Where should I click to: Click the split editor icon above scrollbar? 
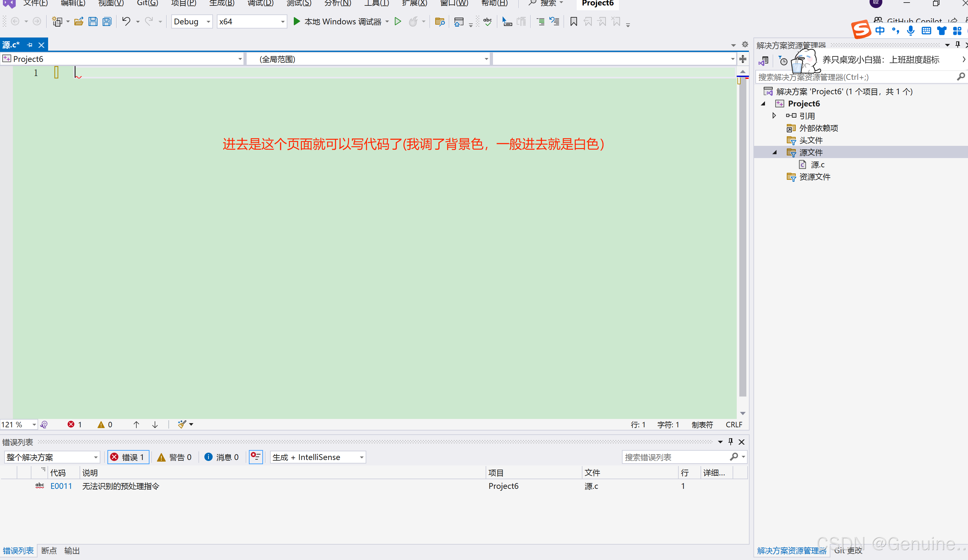tap(743, 59)
